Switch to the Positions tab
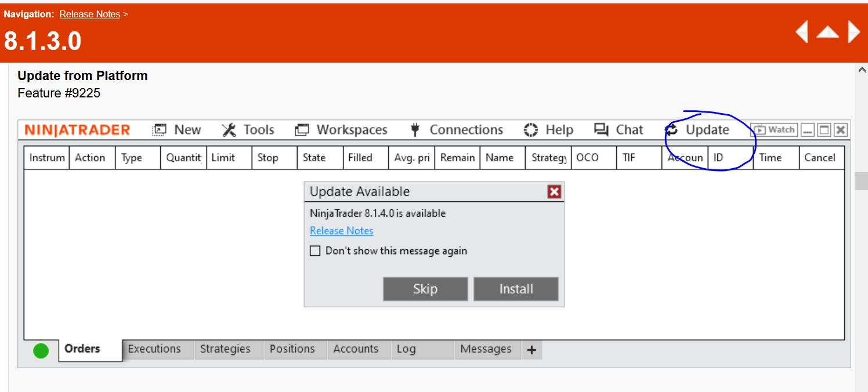The width and height of the screenshot is (868, 392). click(295, 349)
